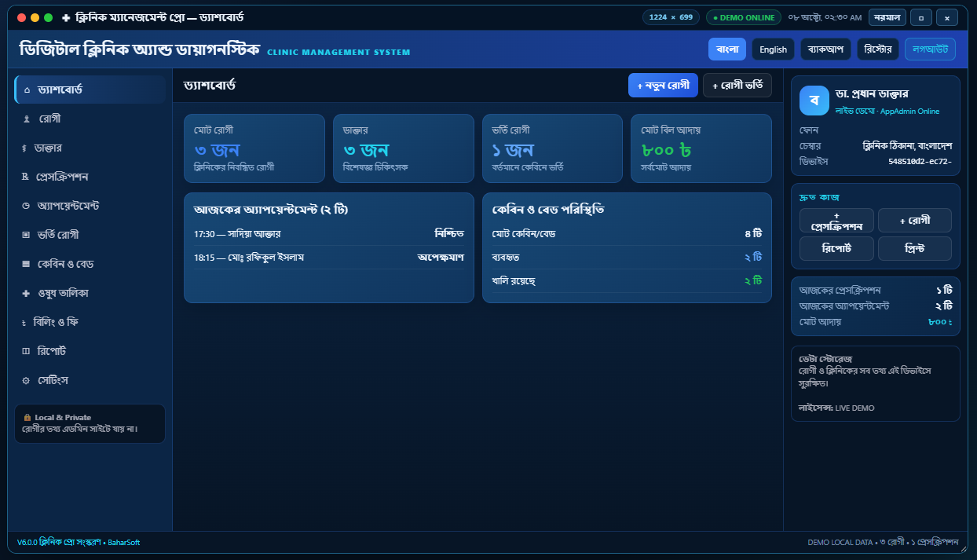Switch language to বাংলা
This screenshot has width=977, height=560.
(x=727, y=49)
